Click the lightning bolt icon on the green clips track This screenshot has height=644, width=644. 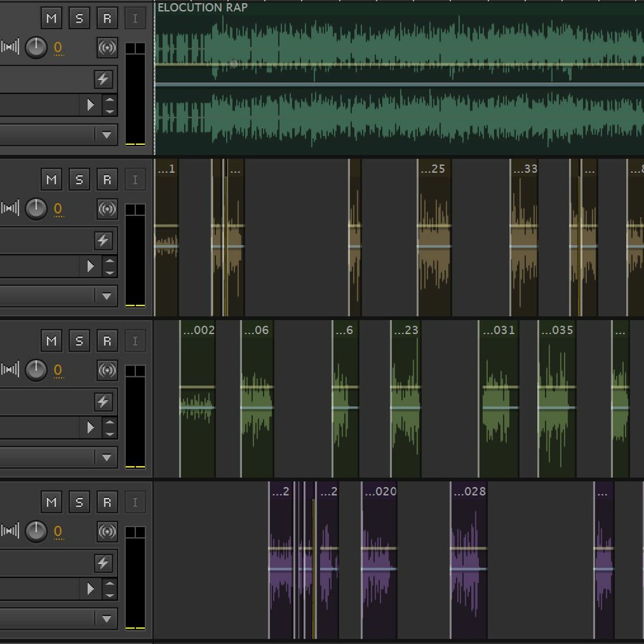(103, 402)
